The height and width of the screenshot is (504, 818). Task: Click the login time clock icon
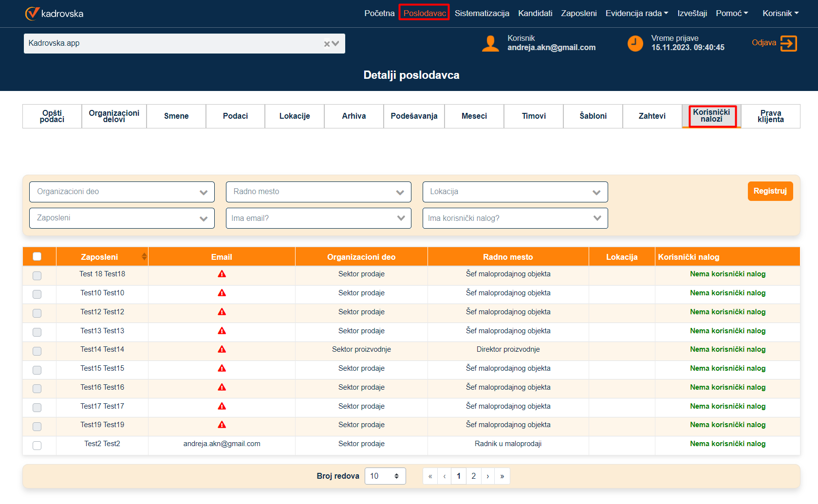(x=635, y=43)
